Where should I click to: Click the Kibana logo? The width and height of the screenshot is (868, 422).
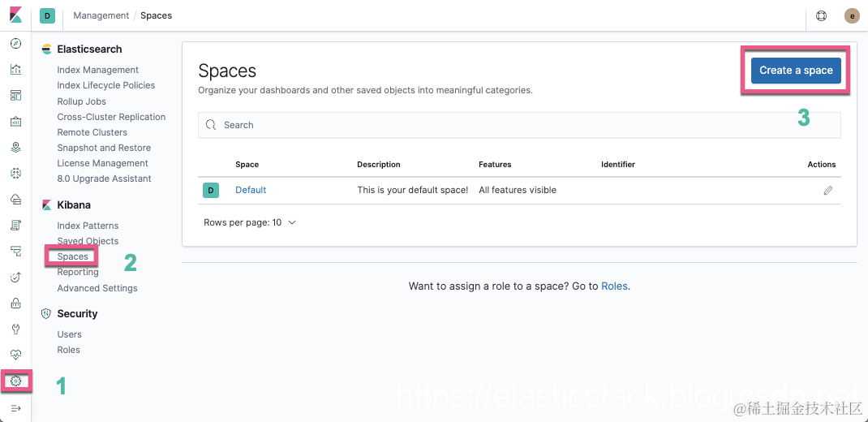tap(15, 15)
